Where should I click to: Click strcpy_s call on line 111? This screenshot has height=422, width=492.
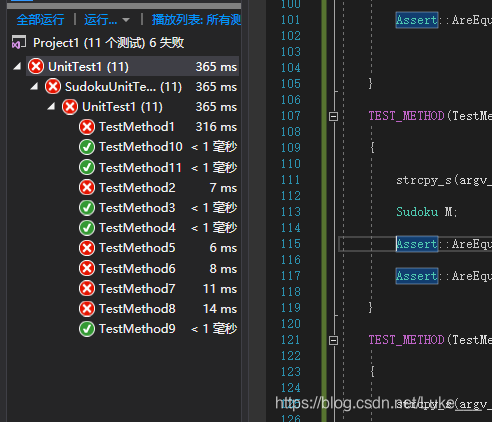click(424, 180)
